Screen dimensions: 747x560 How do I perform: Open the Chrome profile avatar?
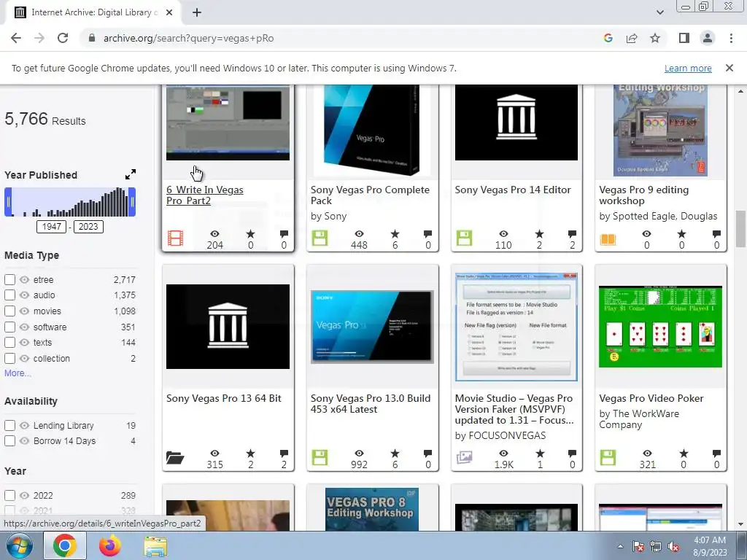pos(708,38)
